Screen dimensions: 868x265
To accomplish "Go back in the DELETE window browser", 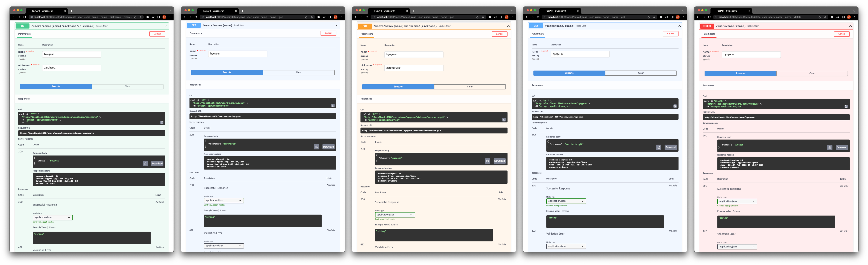I will [x=698, y=17].
